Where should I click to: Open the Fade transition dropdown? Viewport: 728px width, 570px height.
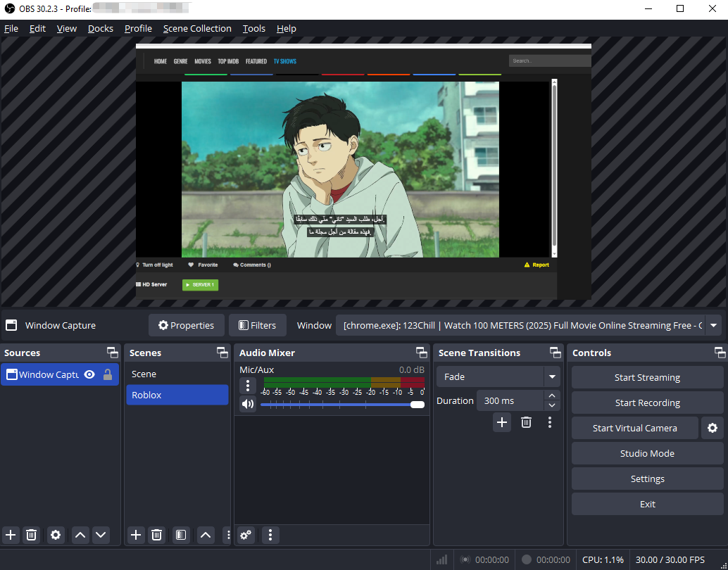[x=551, y=376]
